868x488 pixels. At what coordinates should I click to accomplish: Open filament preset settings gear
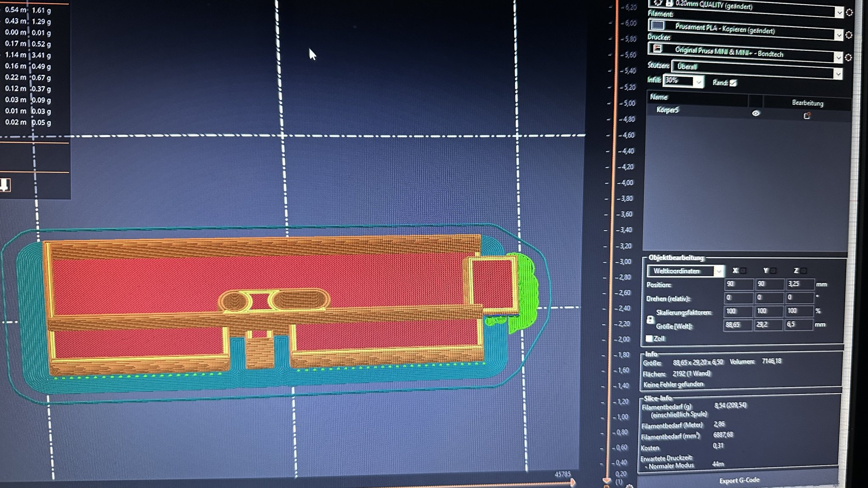pyautogui.click(x=849, y=35)
